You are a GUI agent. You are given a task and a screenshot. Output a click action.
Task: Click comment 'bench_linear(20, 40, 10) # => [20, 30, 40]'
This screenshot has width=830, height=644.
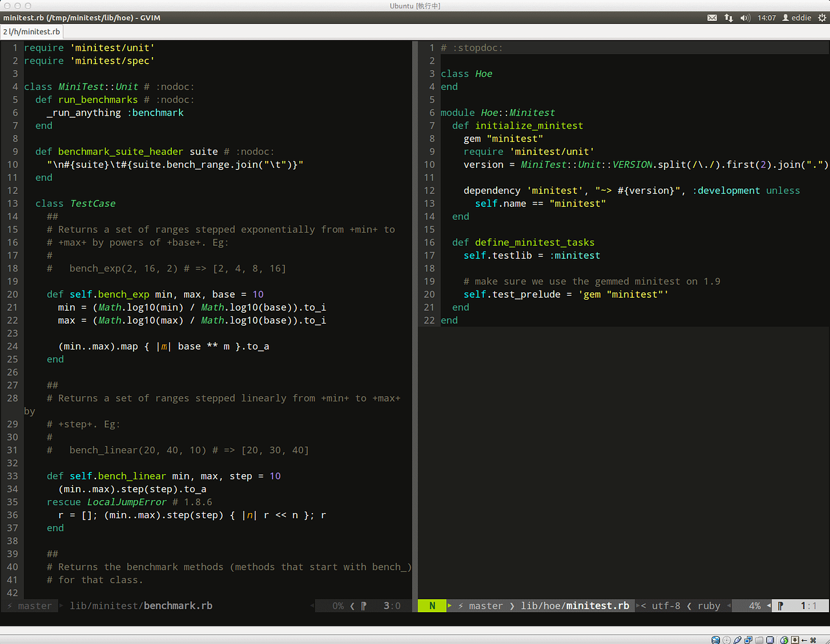point(189,450)
